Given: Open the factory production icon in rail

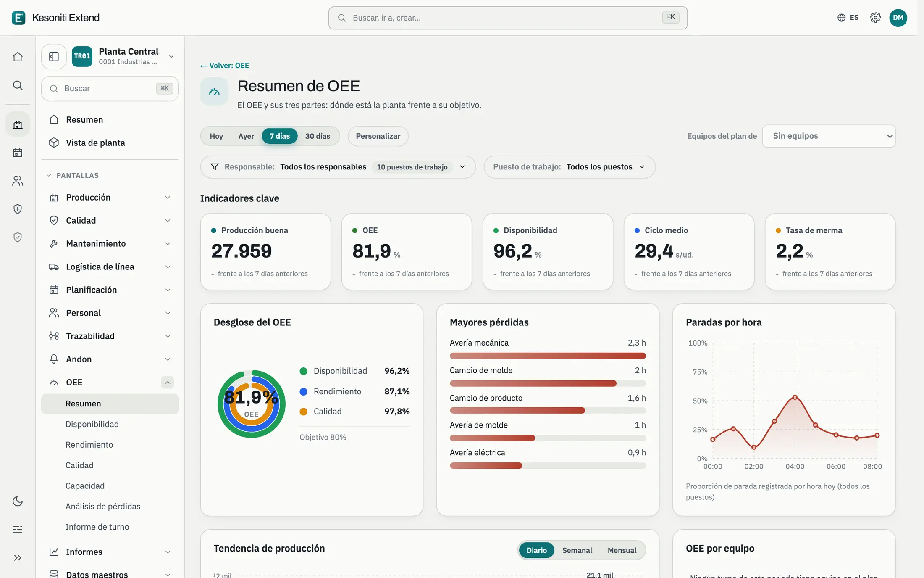Looking at the screenshot, I should pyautogui.click(x=18, y=124).
